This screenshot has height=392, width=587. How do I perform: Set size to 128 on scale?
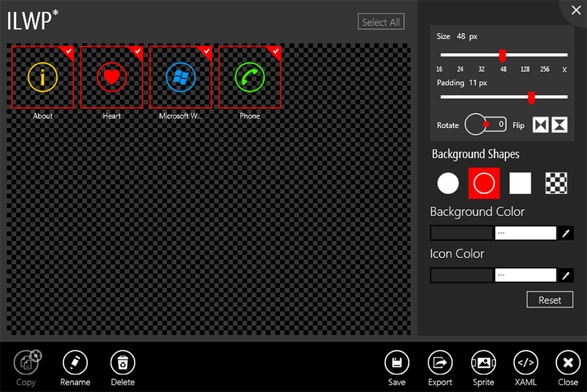pos(525,69)
